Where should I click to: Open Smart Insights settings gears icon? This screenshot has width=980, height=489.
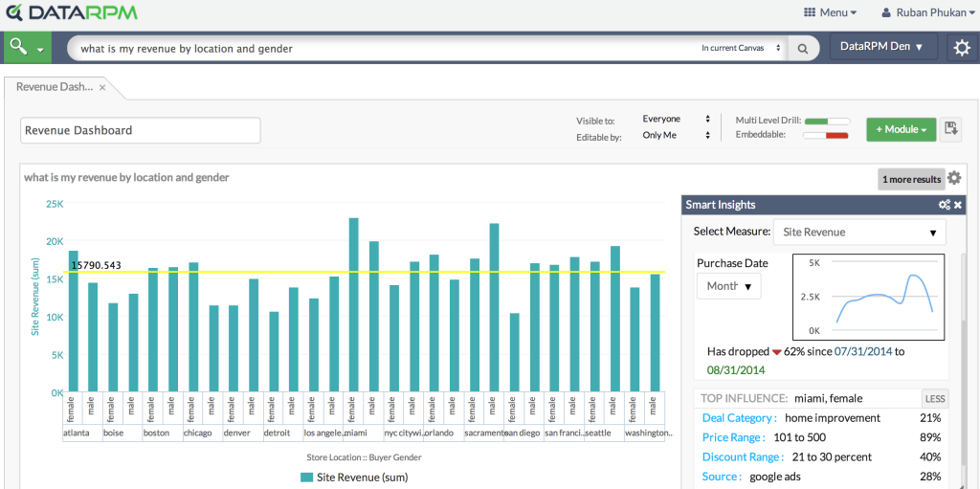[x=944, y=205]
